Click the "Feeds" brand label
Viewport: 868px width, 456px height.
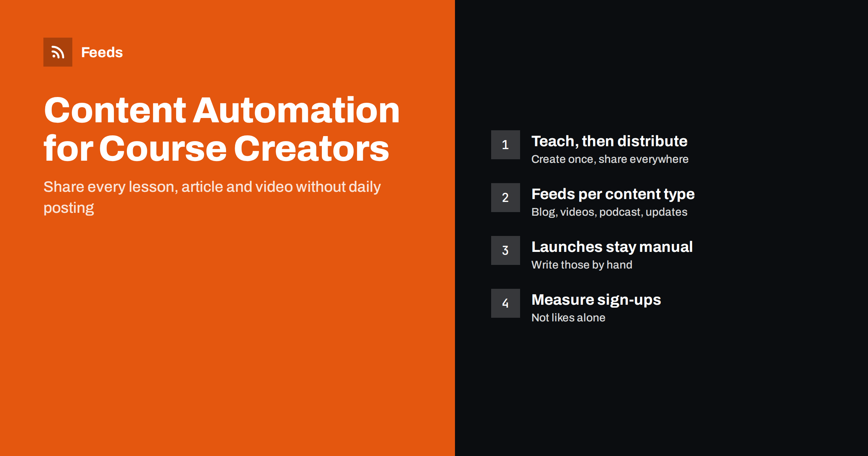click(102, 52)
